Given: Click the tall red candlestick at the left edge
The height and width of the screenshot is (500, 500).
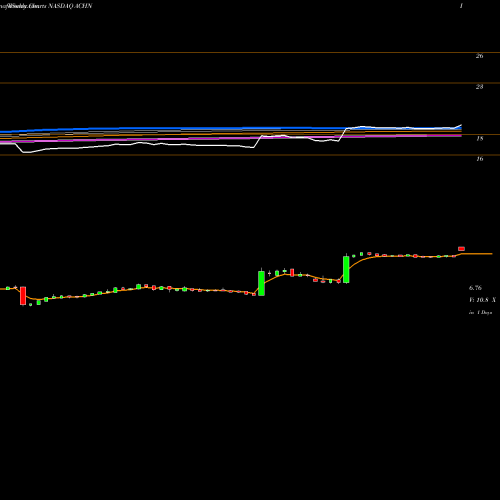Looking at the screenshot, I should [x=23, y=295].
